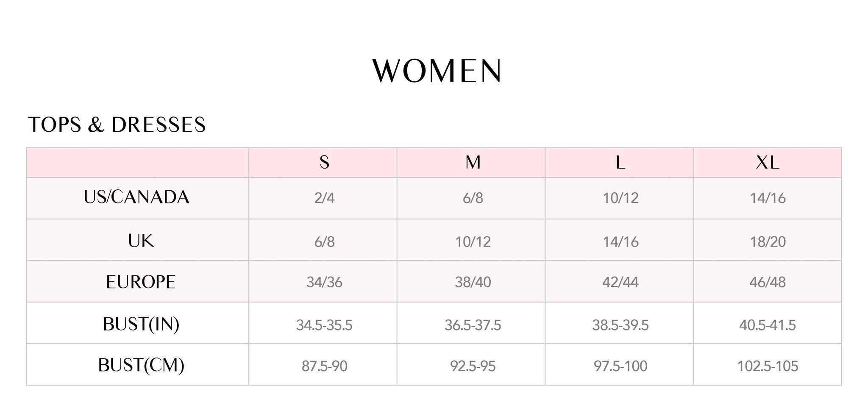Click the Europe 34/36 cell
This screenshot has height=411, width=868.
(x=324, y=283)
